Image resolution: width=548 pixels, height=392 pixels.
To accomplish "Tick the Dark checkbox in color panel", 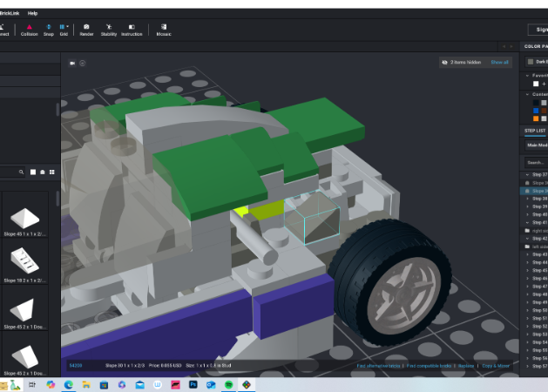I will pyautogui.click(x=530, y=62).
